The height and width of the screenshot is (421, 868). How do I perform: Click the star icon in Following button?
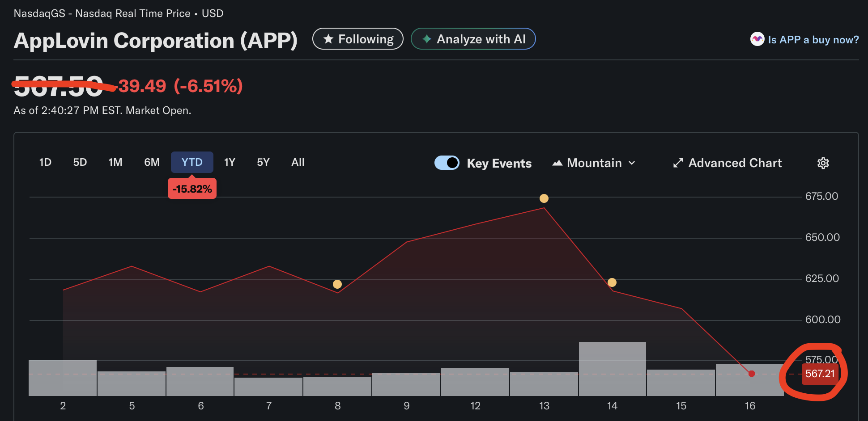pyautogui.click(x=328, y=39)
